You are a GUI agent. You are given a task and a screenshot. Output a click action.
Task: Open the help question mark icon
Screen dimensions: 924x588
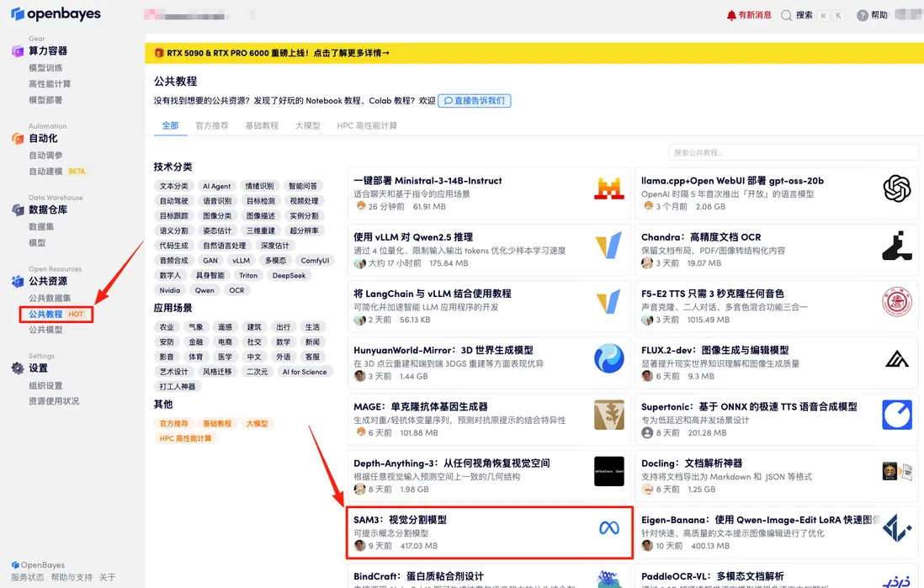pyautogui.click(x=862, y=15)
